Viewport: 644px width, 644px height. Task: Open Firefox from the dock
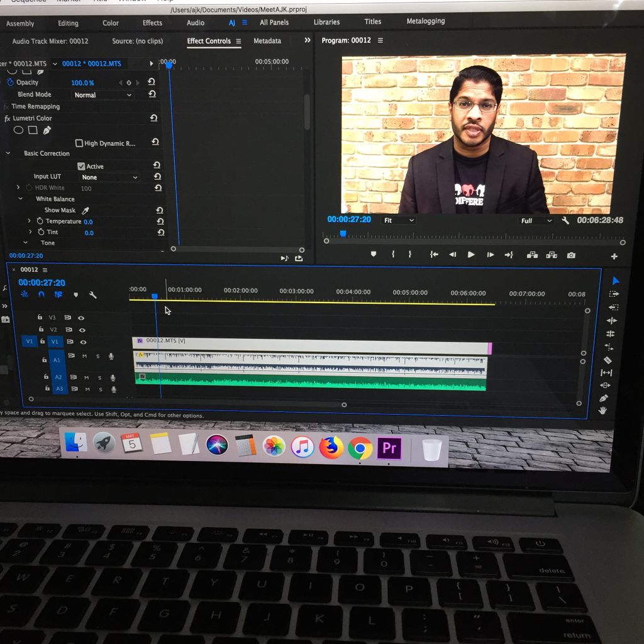point(331,447)
